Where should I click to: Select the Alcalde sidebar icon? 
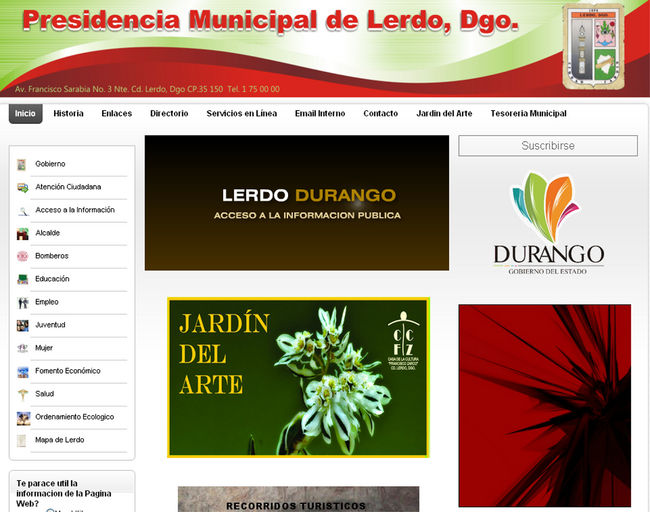(22, 233)
